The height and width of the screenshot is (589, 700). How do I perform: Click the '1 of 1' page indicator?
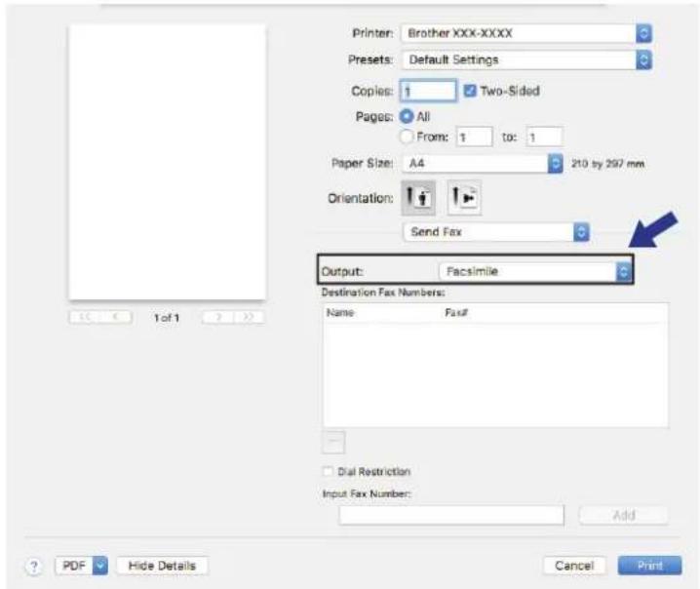167,318
